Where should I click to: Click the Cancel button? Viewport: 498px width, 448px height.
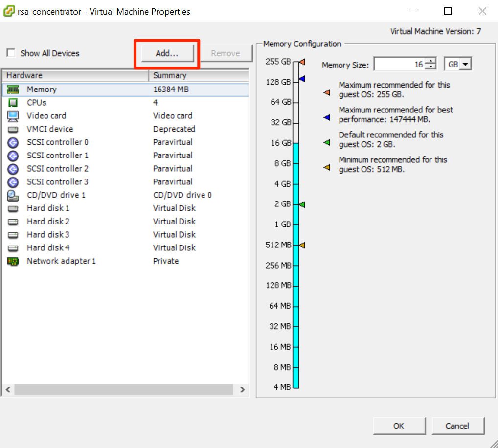click(x=458, y=426)
